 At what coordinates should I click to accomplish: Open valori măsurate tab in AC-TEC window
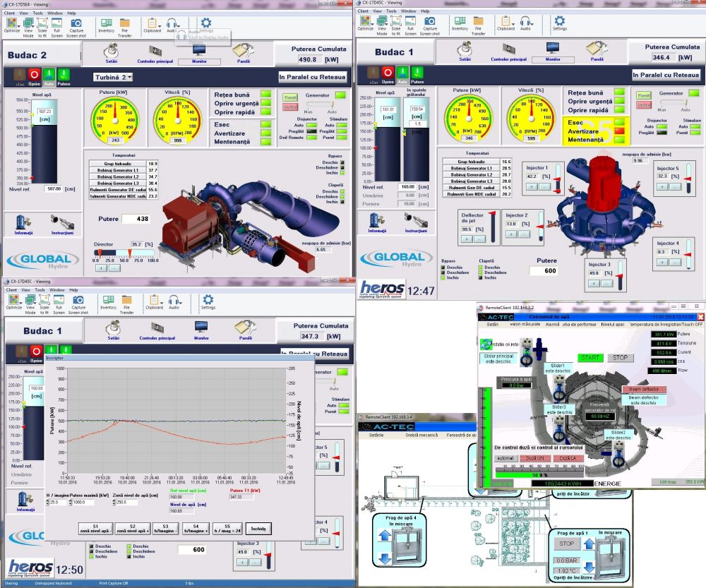(x=525, y=324)
